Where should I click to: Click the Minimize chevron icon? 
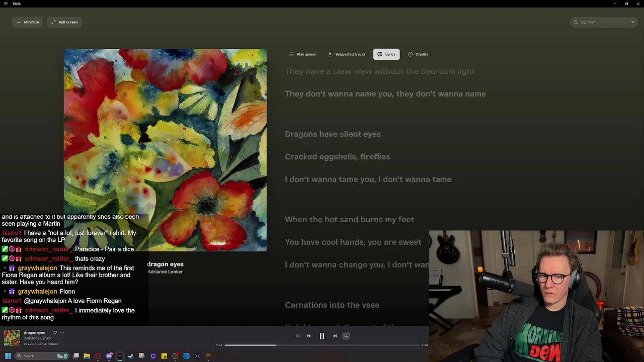click(19, 22)
